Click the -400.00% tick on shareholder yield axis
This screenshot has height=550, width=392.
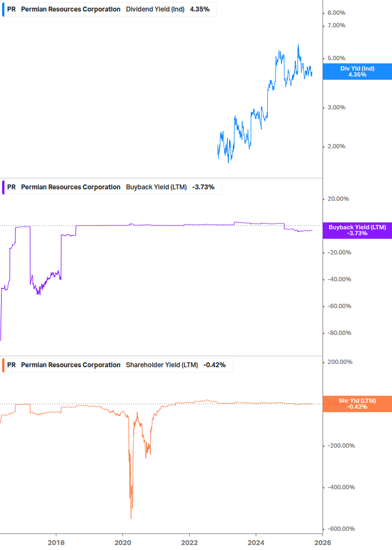pos(341,487)
